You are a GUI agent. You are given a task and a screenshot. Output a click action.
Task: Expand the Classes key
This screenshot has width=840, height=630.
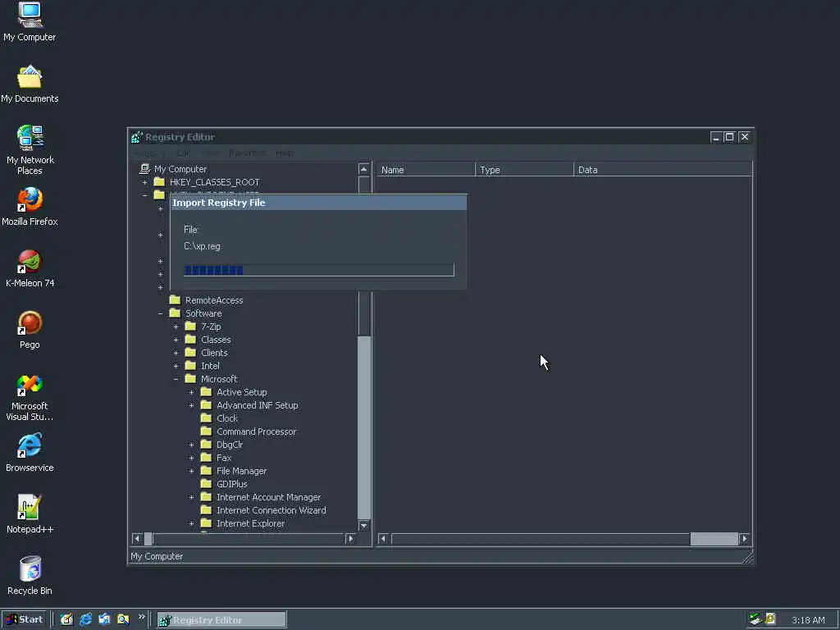tap(176, 340)
